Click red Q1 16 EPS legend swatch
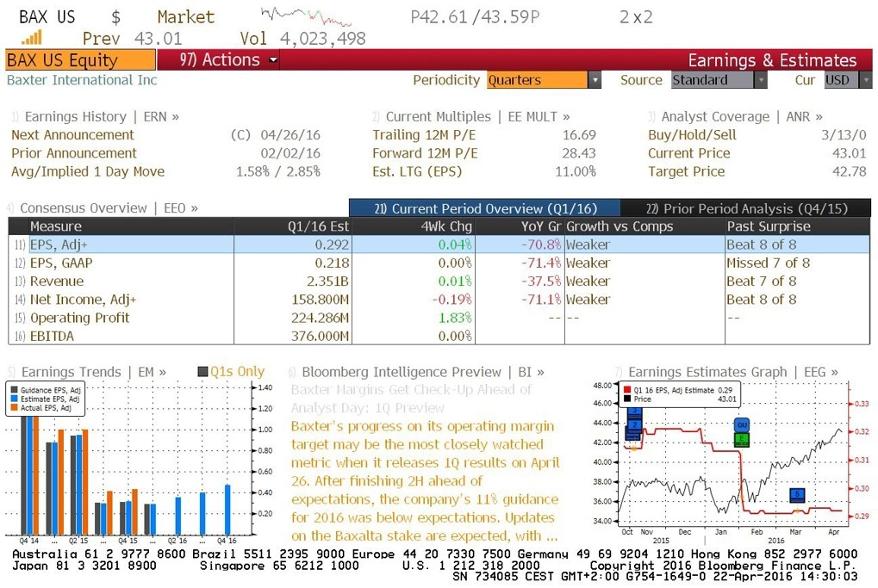The image size is (878, 588). coord(626,390)
